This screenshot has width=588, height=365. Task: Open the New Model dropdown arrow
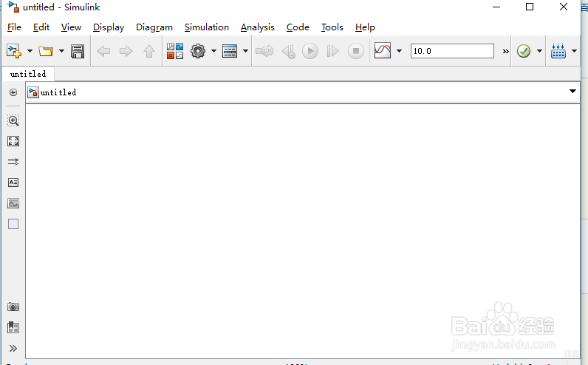[30, 51]
